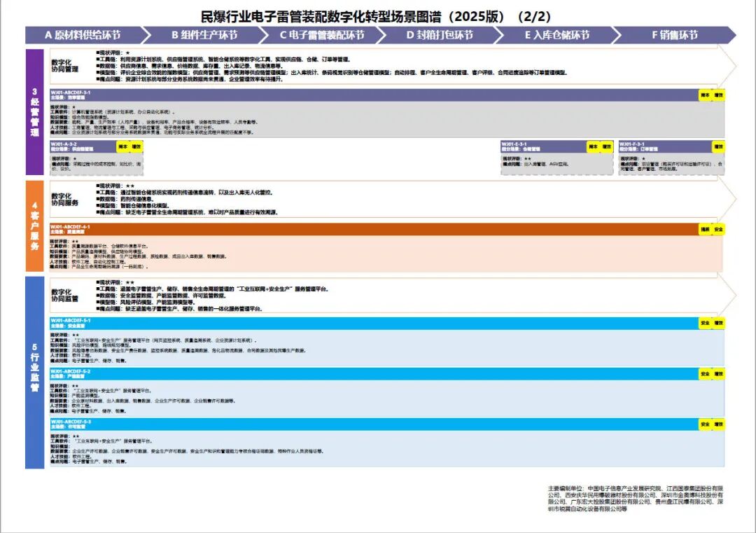Click the 提质 tag on WJ01-ABCDEF-4-1 card
756x533 pixels.
coord(704,228)
